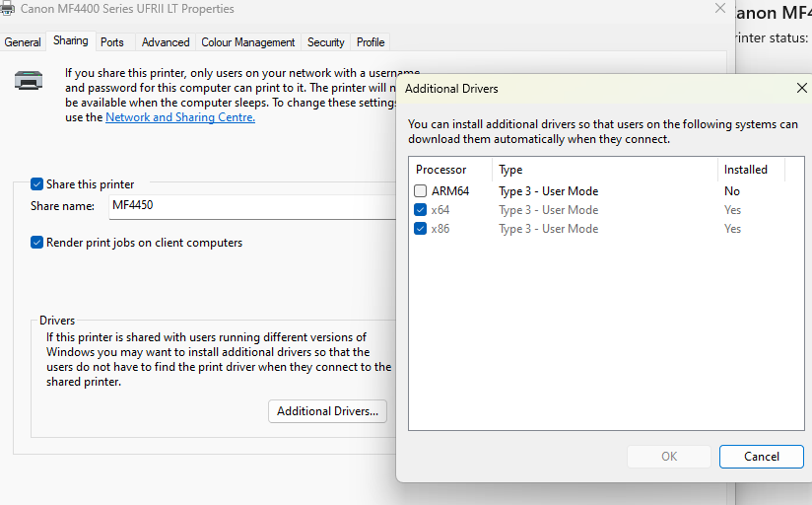Open the Colour Management tab
The width and height of the screenshot is (812, 505).
248,42
